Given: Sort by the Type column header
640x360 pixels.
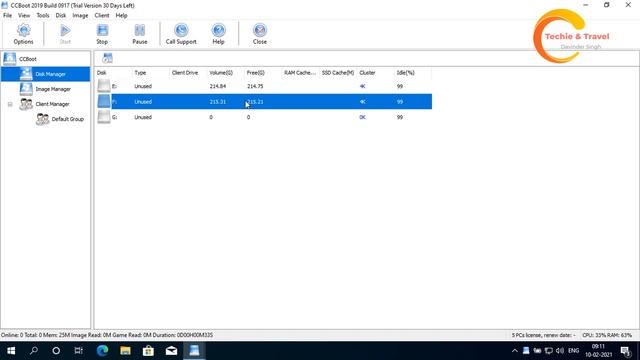Looking at the screenshot, I should click(151, 73).
